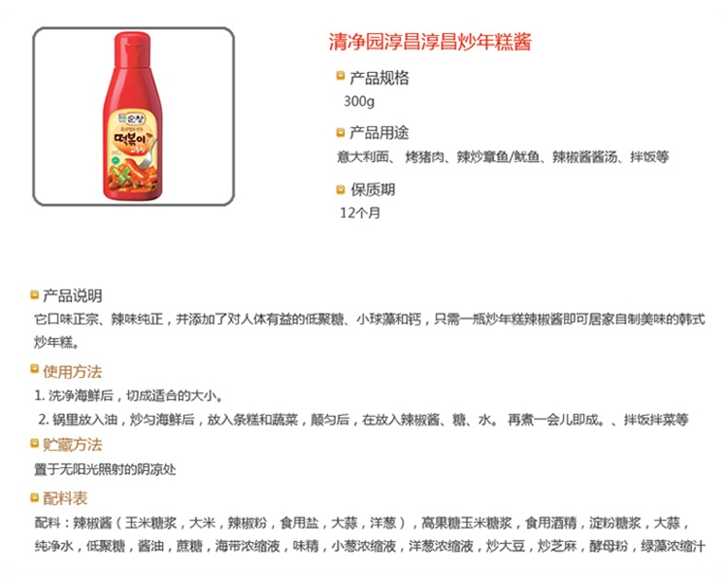This screenshot has height=577, width=728.
Task: Click step 1 洗净海鲜后 instruction text
Action: point(128,395)
